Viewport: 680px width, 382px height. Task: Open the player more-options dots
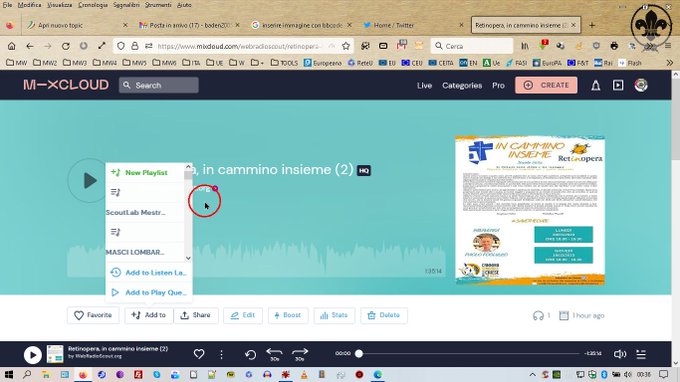click(222, 355)
